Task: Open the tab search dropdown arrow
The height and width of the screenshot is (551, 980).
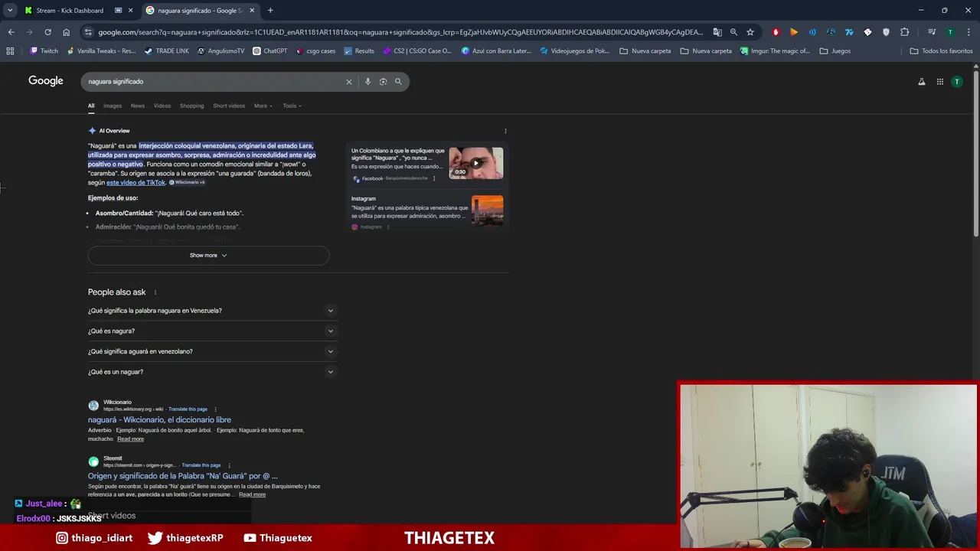Action: click(x=10, y=10)
